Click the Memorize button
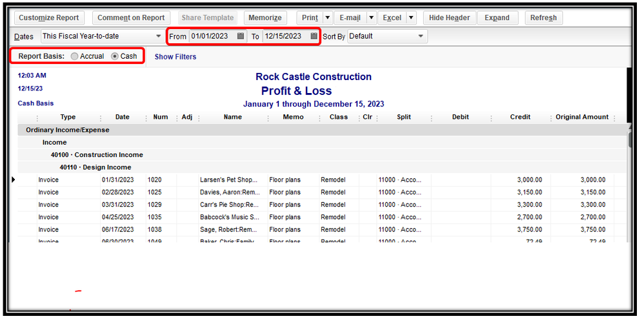 [x=265, y=17]
